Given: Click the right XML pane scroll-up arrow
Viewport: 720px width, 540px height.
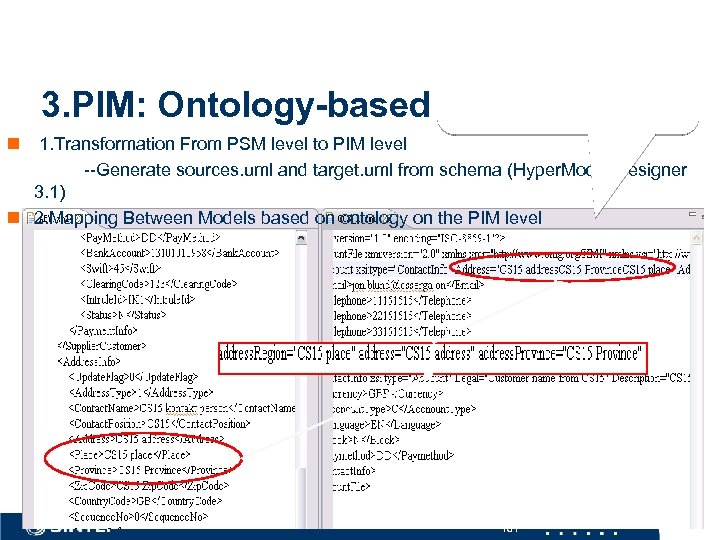Looking at the screenshot, I should point(696,238).
